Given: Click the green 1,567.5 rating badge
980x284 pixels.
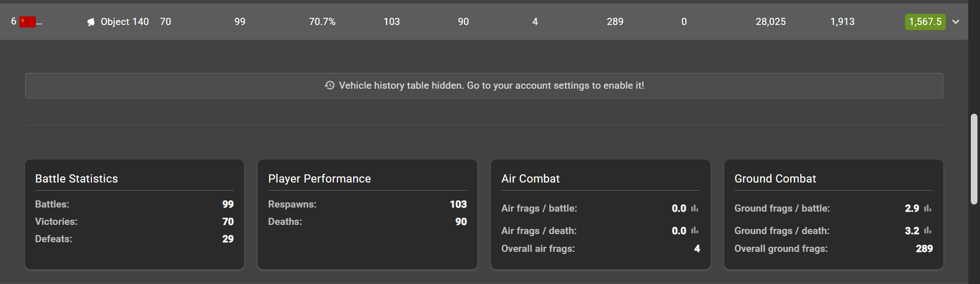Looking at the screenshot, I should (925, 22).
